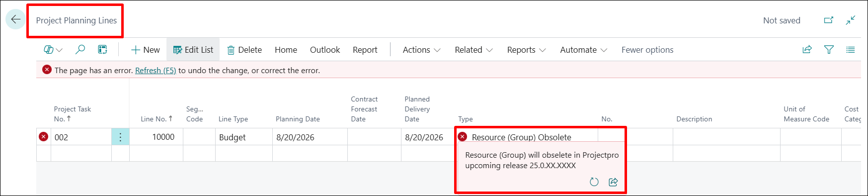Click Type cell Resource (Group) Obsolete

(x=527, y=137)
